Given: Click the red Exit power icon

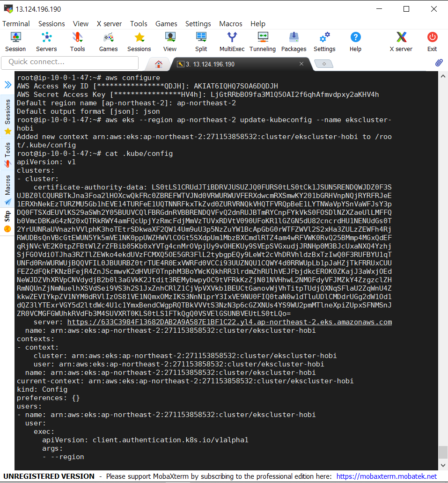Looking at the screenshot, I should (432, 42).
